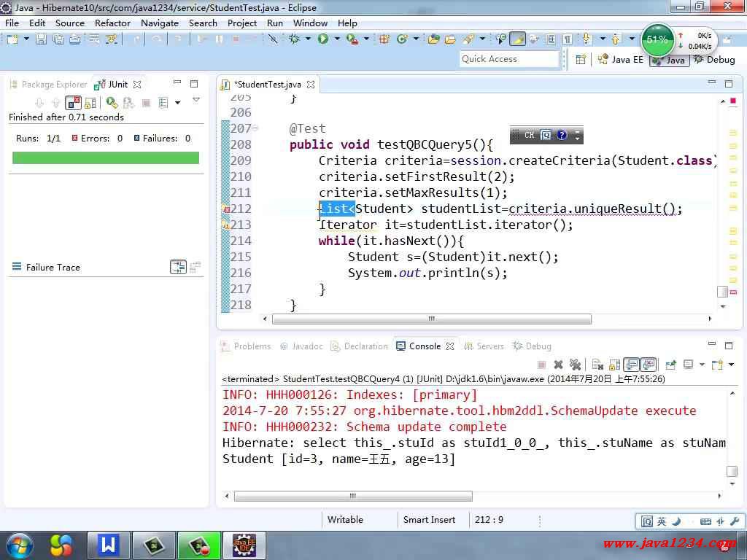The image size is (747, 560).
Task: Close the StudentTest.java editor tab
Action: (x=311, y=85)
